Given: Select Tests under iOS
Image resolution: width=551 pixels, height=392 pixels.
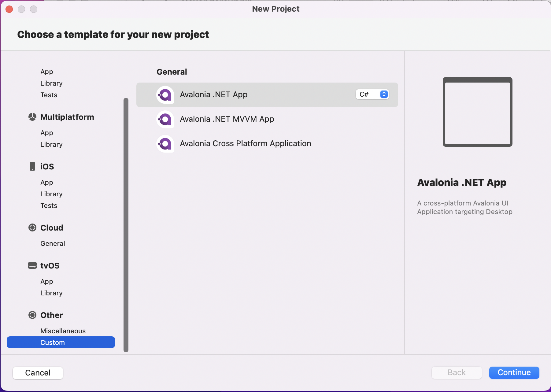Looking at the screenshot, I should (x=49, y=205).
